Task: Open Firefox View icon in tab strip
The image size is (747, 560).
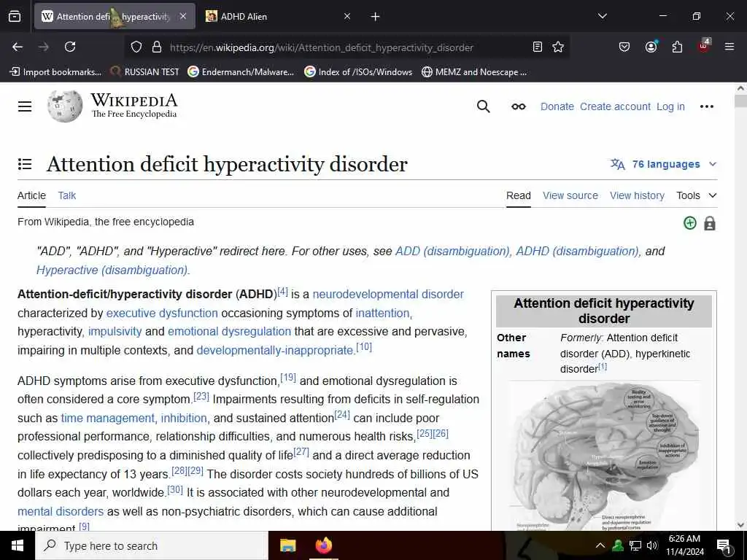Action: (x=15, y=17)
